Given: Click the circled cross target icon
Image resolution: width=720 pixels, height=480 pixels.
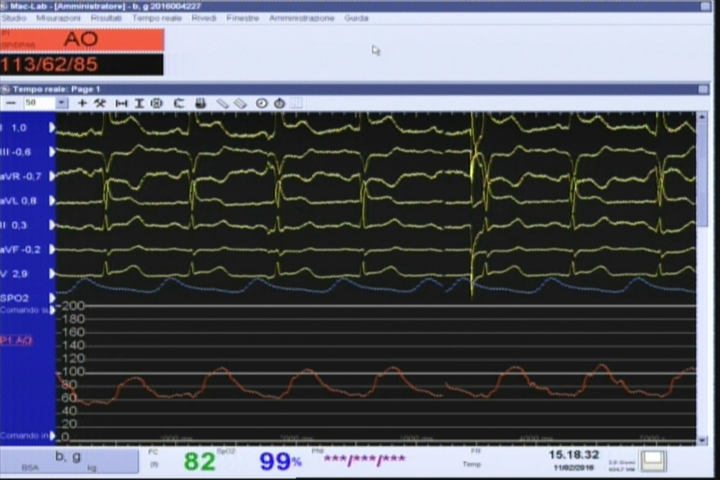Looking at the screenshot, I should (157, 103).
